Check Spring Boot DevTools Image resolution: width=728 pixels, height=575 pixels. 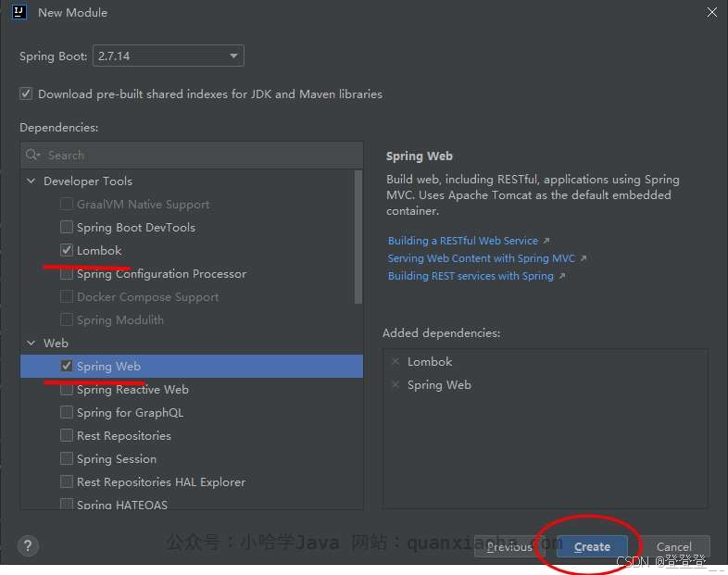click(67, 227)
